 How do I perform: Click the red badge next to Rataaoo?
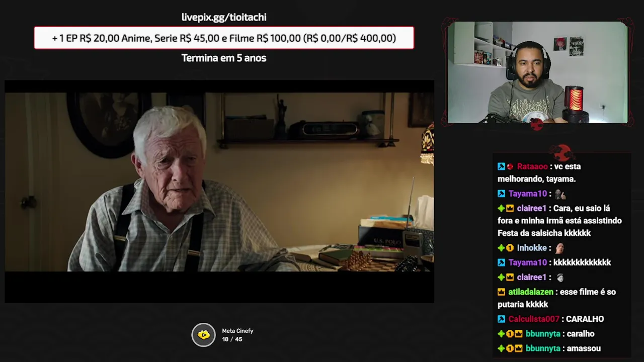pyautogui.click(x=510, y=166)
